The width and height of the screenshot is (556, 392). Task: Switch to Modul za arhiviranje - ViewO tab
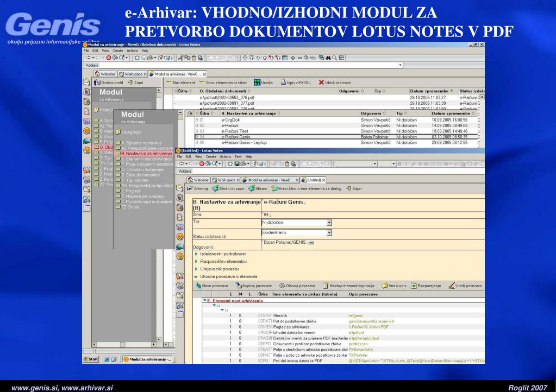pos(178,74)
